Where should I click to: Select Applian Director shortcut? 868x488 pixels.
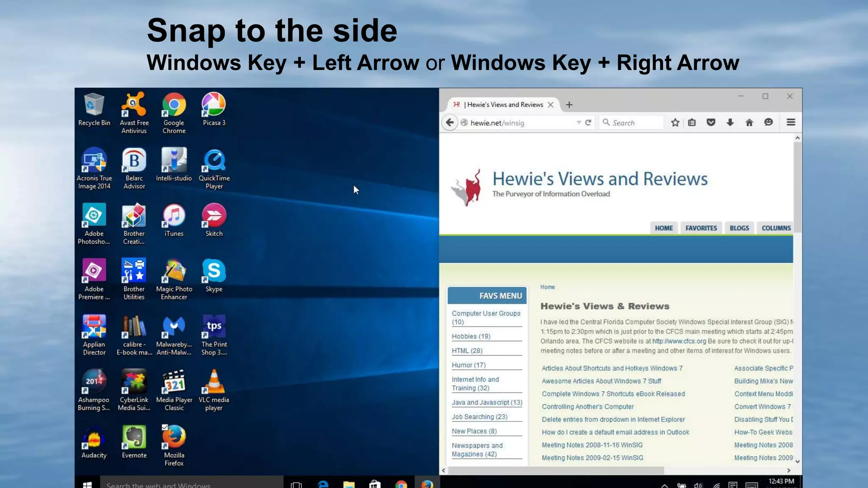tap(94, 335)
